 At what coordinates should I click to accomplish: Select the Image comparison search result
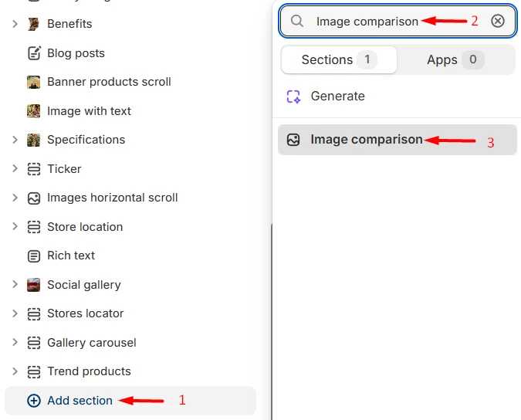tap(397, 140)
